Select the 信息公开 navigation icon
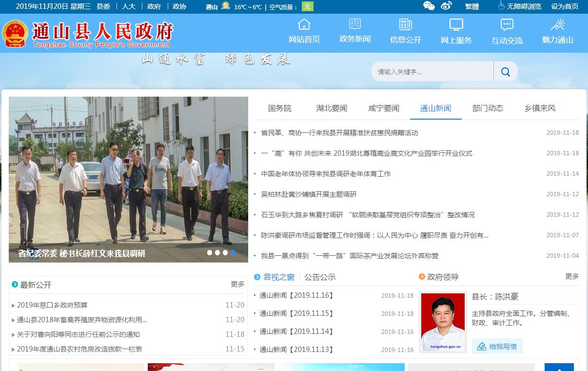Image resolution: width=588 pixels, height=371 pixels. point(405,24)
